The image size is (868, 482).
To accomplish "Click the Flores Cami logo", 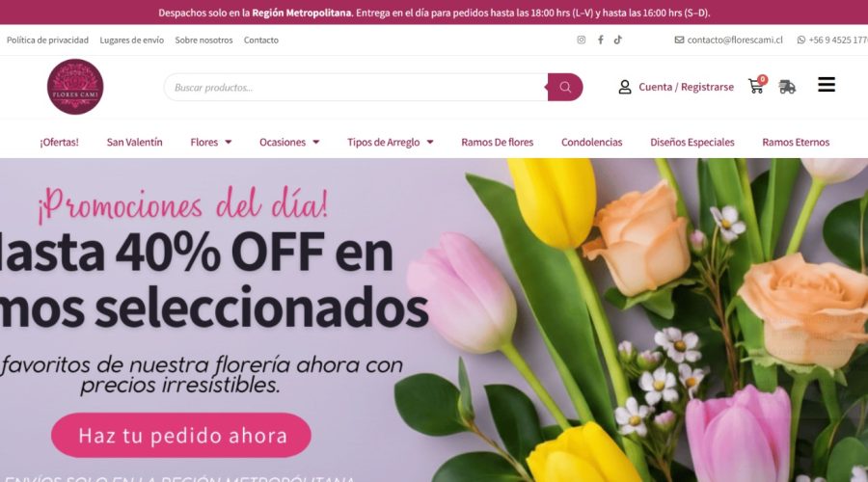I will pyautogui.click(x=75, y=87).
